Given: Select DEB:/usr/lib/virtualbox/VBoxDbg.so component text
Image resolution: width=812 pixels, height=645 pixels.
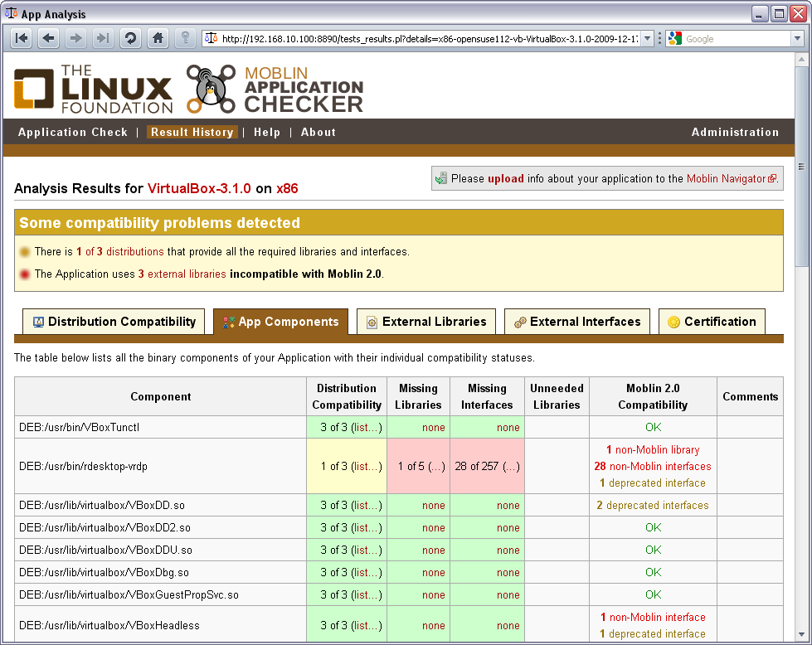Looking at the screenshot, I should click(x=104, y=572).
